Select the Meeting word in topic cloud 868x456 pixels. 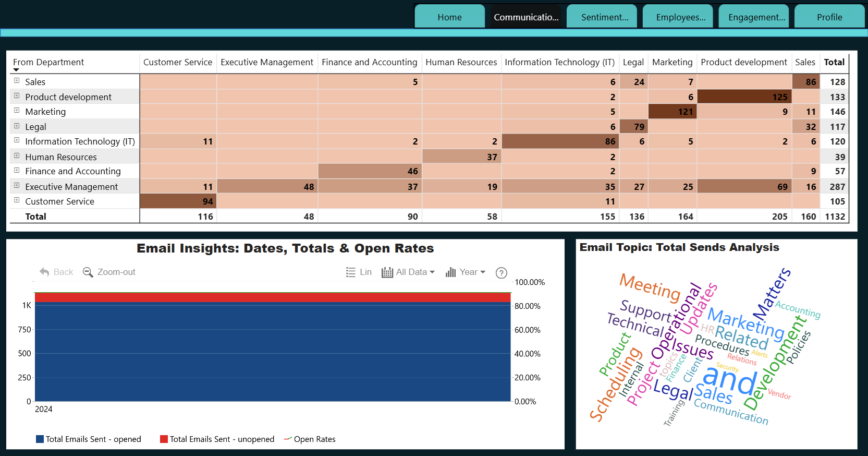[650, 288]
